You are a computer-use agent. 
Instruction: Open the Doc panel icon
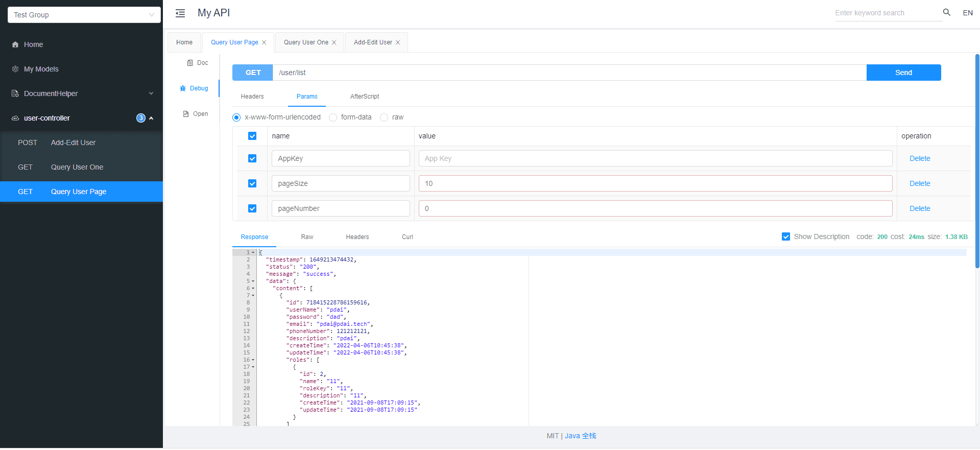click(x=190, y=63)
